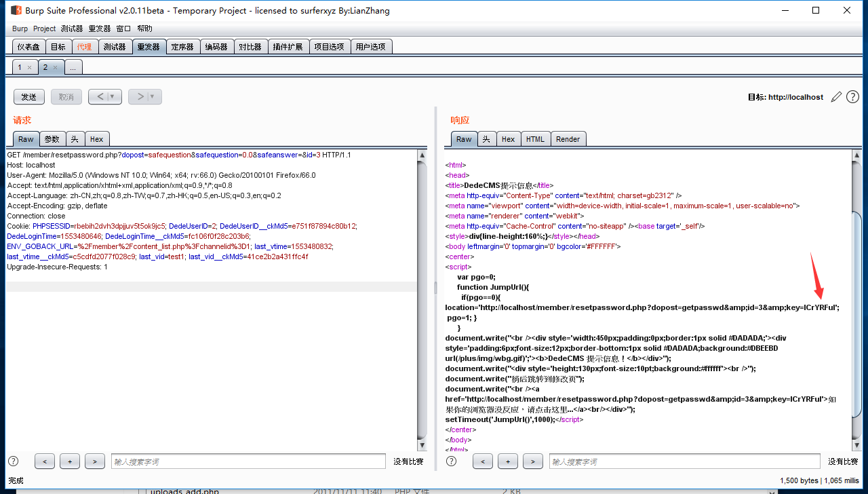Select response Render tab
The image size is (868, 494).
[x=568, y=139]
